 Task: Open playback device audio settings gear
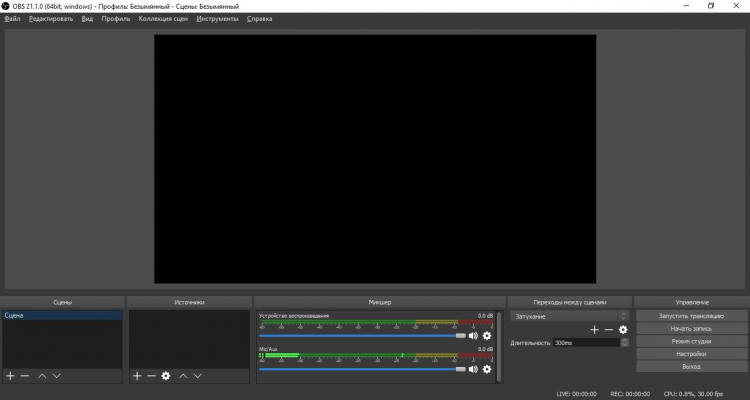coord(487,336)
